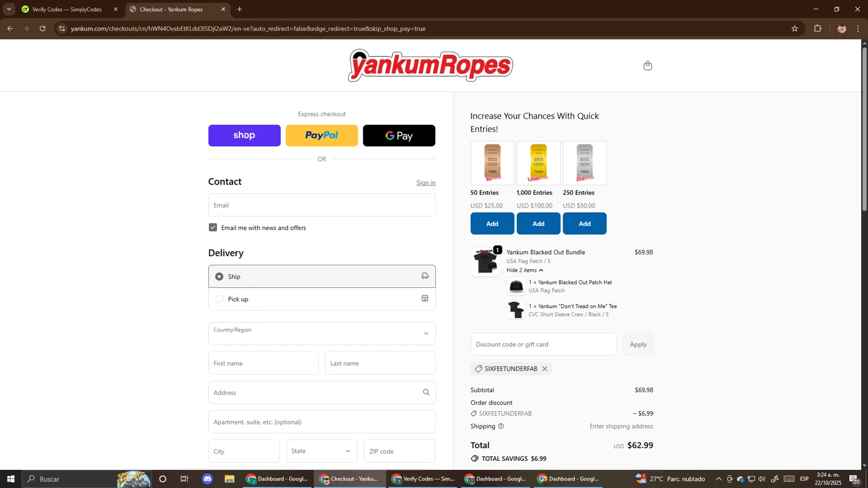Pay with Shop Pay express checkout
Viewport: 868px width, 488px height.
244,135
